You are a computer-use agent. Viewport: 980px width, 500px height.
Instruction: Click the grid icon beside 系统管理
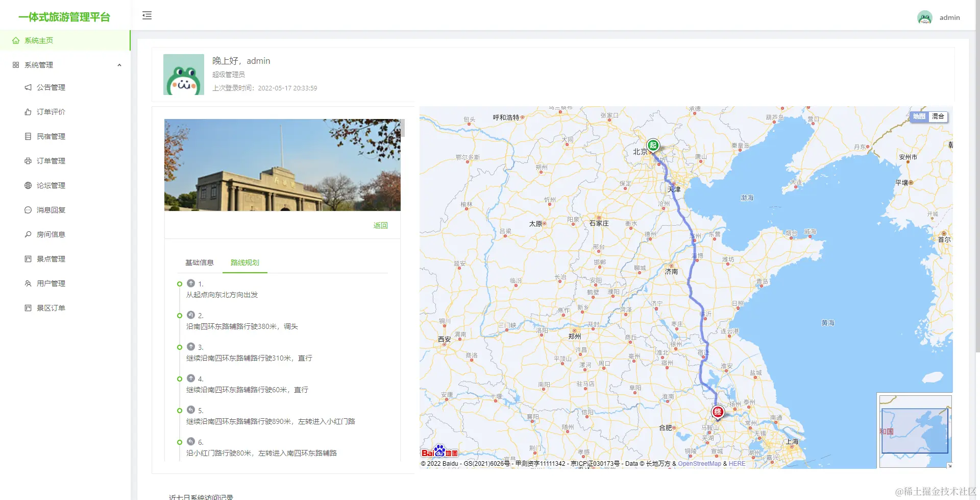point(16,65)
